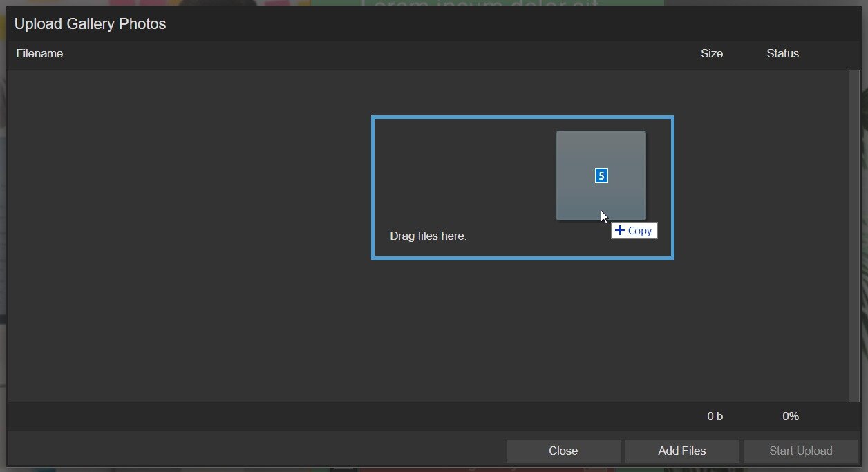Click the number 5 file count badge
868x472 pixels.
pos(601,176)
